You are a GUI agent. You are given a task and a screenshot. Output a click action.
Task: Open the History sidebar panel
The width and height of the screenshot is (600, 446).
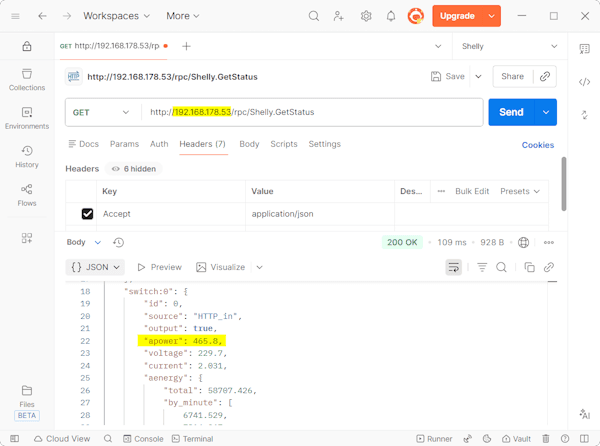(x=27, y=156)
